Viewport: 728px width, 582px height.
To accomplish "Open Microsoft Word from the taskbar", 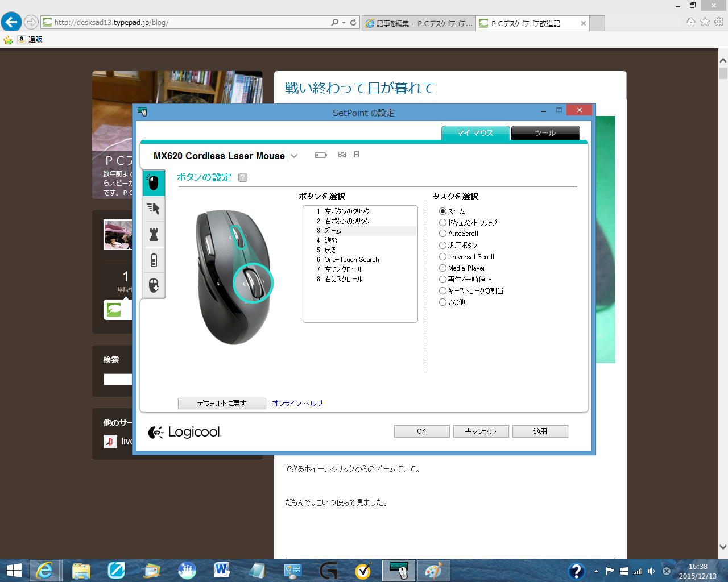I will point(222,570).
